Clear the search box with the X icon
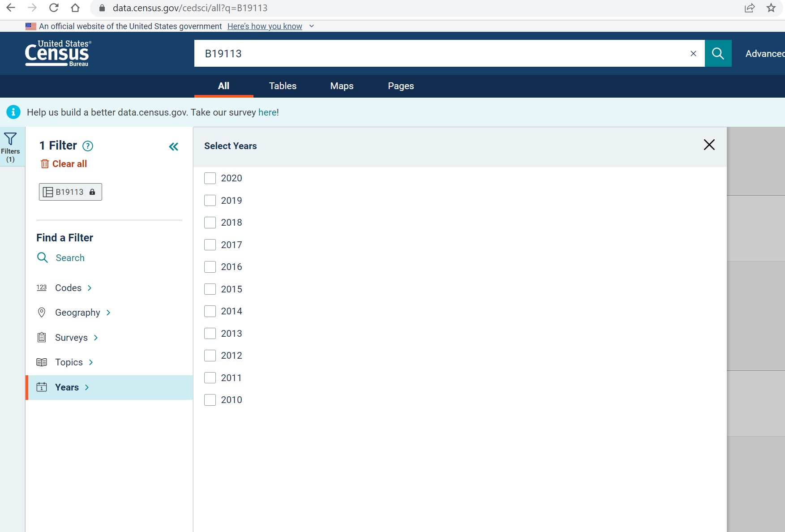 tap(693, 53)
